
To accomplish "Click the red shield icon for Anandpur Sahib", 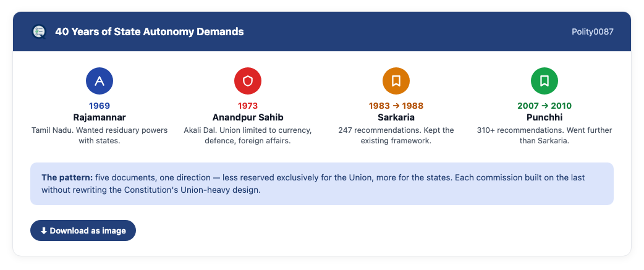I will [x=248, y=81].
